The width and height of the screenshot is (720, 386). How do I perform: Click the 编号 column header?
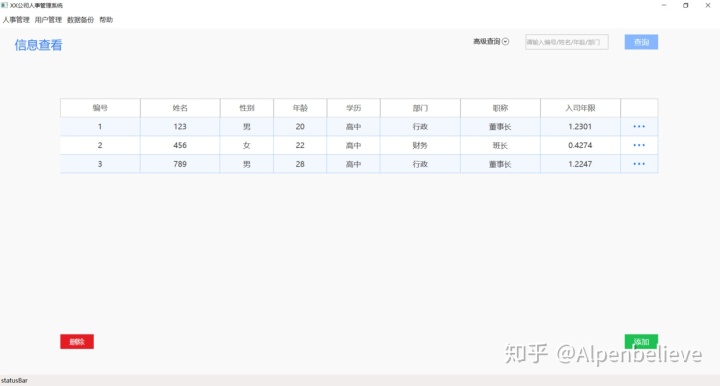(100, 108)
